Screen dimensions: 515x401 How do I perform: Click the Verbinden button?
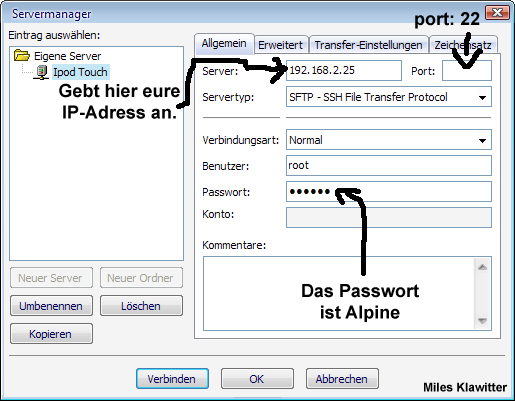(x=172, y=379)
